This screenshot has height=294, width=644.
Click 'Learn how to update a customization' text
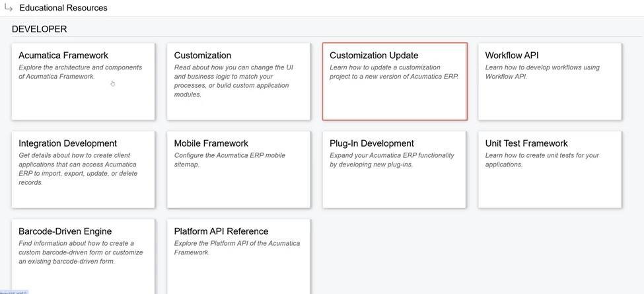coord(394,72)
